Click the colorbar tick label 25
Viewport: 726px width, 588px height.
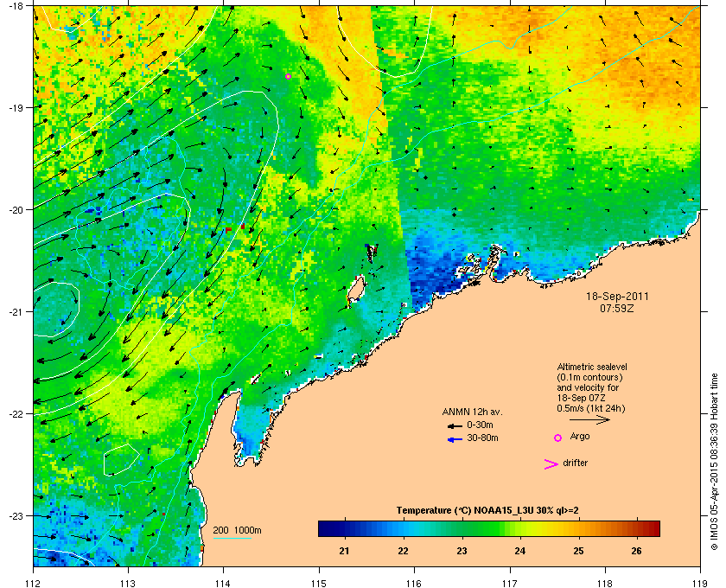(578, 551)
